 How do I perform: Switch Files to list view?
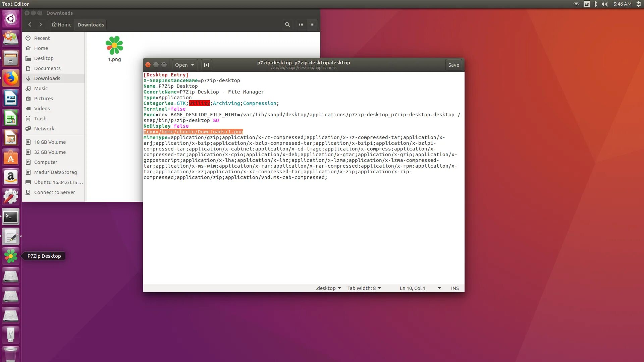pos(301,24)
